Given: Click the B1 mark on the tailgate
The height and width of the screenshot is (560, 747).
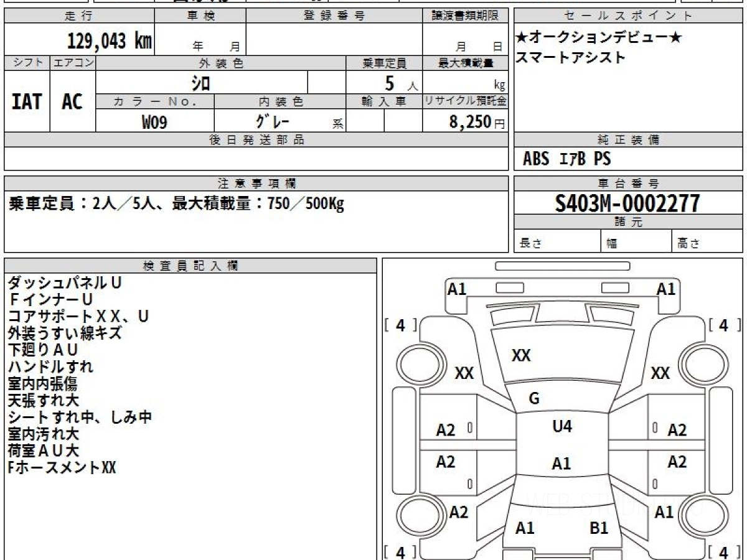Looking at the screenshot, I should pyautogui.click(x=599, y=528).
